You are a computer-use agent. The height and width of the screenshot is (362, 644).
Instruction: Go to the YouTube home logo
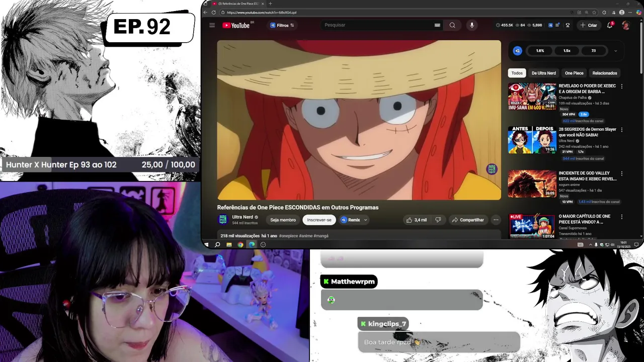pos(236,25)
